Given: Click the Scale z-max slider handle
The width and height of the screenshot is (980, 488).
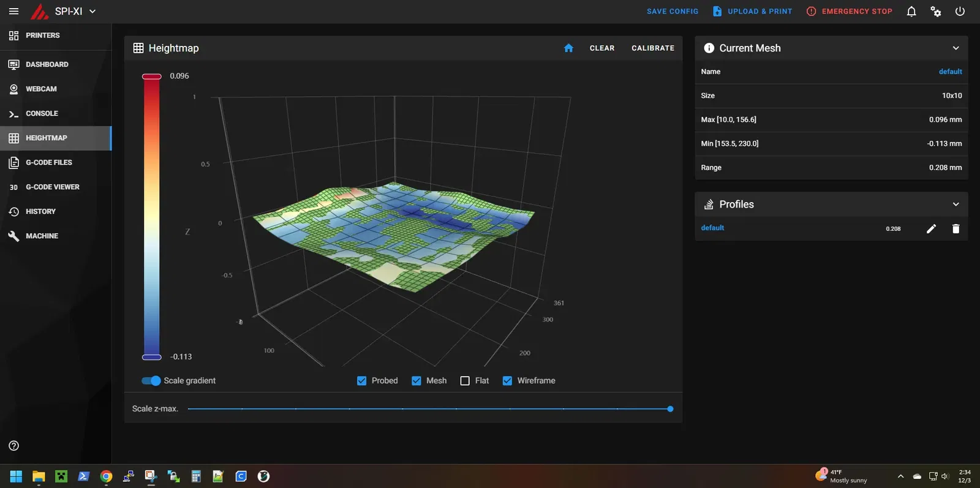Looking at the screenshot, I should pos(670,409).
